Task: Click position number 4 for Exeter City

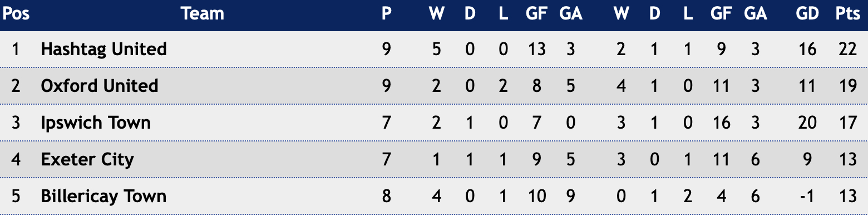Action: pyautogui.click(x=16, y=159)
